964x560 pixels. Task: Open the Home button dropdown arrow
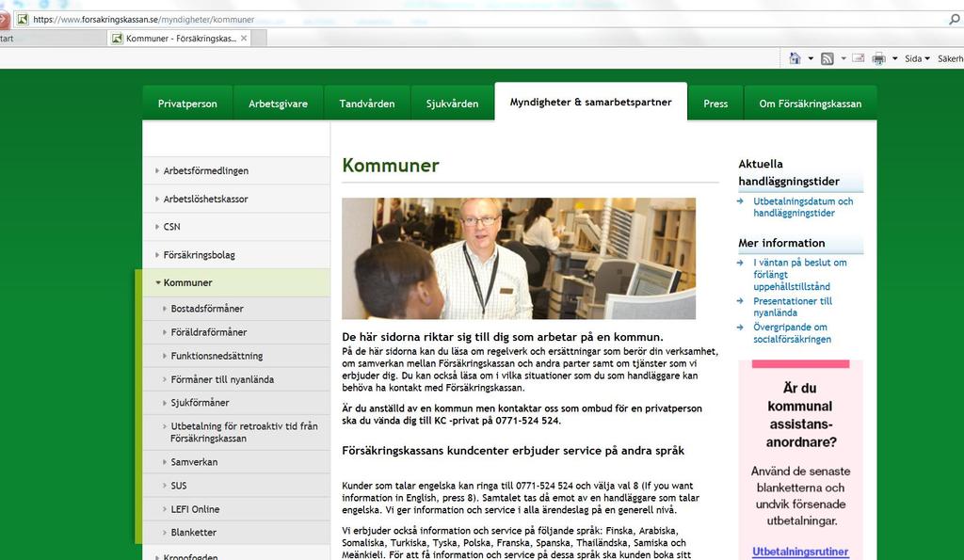coord(811,58)
